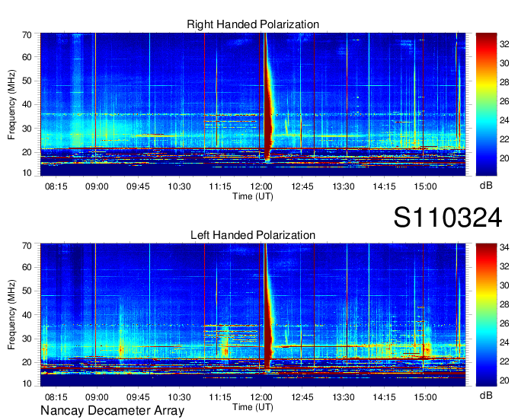Click the 20 value on the top color bar
Screen dimensions: 518x420
coord(504,158)
